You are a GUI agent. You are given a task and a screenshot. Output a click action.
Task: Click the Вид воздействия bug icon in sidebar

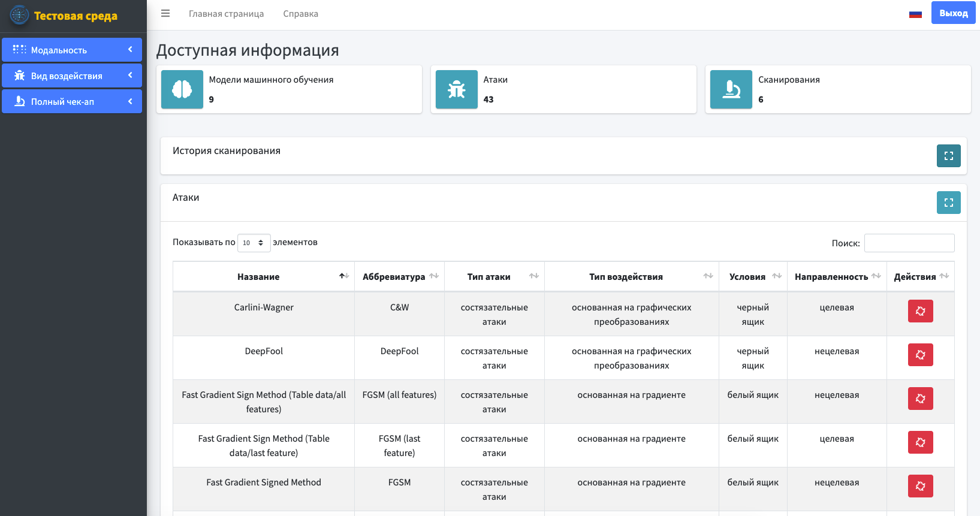[x=20, y=76]
